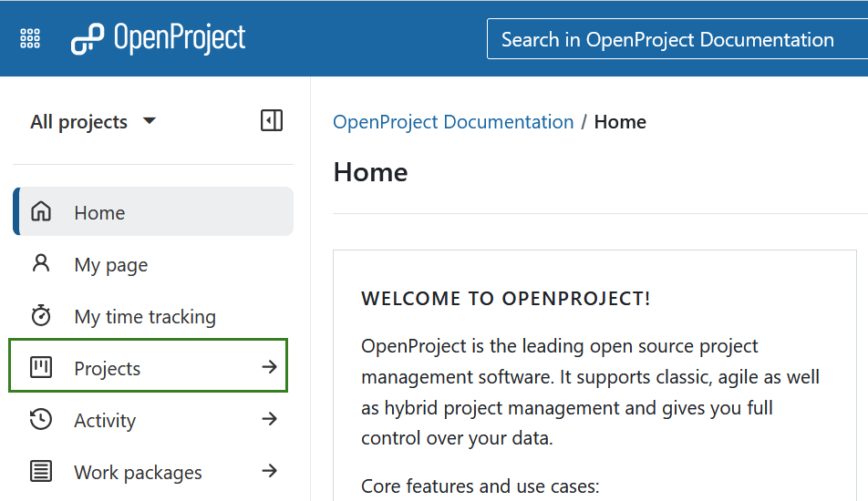Viewport: 868px width, 501px height.
Task: Expand the Activity submenu arrow
Action: coord(269,420)
